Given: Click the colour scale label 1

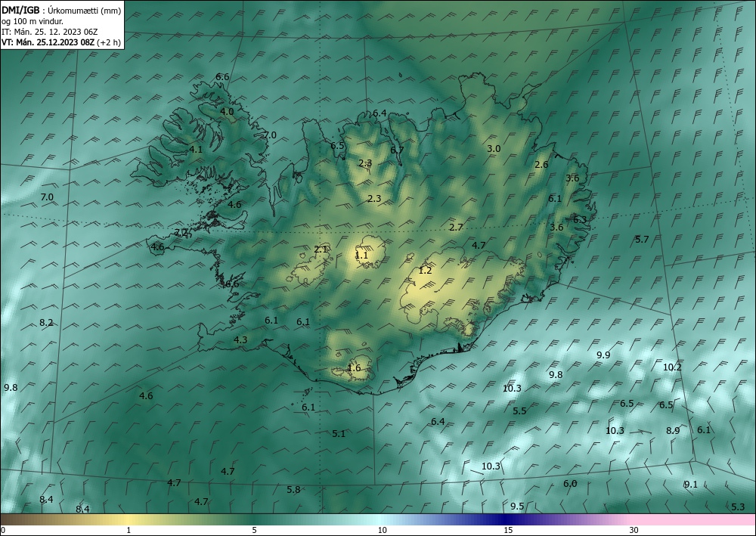Looking at the screenshot, I should [x=129, y=530].
